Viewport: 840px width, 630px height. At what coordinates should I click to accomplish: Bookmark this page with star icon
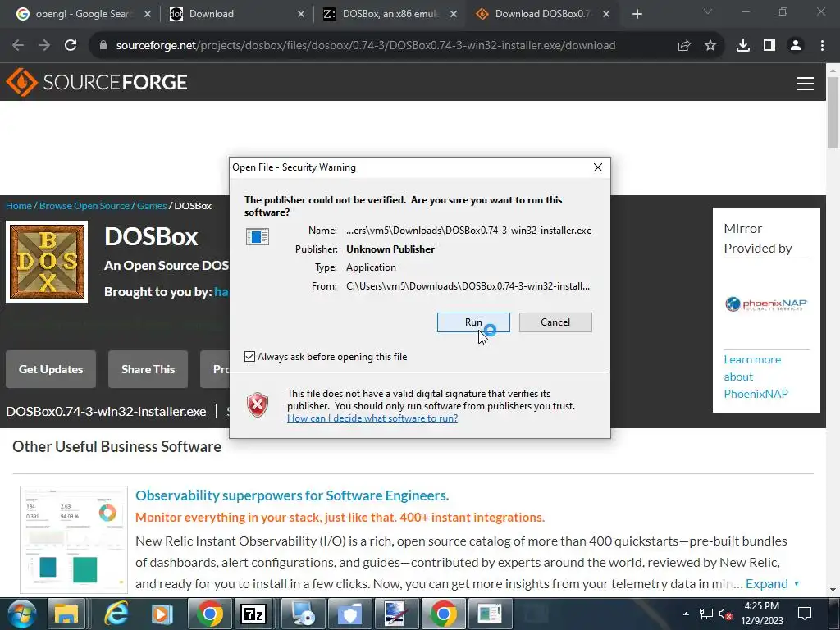click(x=710, y=46)
